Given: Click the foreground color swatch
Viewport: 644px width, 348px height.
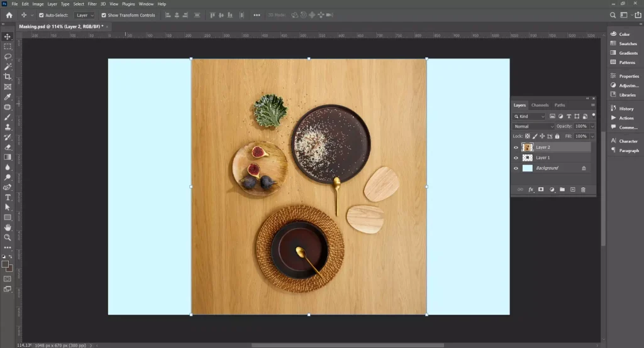Looking at the screenshot, I should (5, 264).
